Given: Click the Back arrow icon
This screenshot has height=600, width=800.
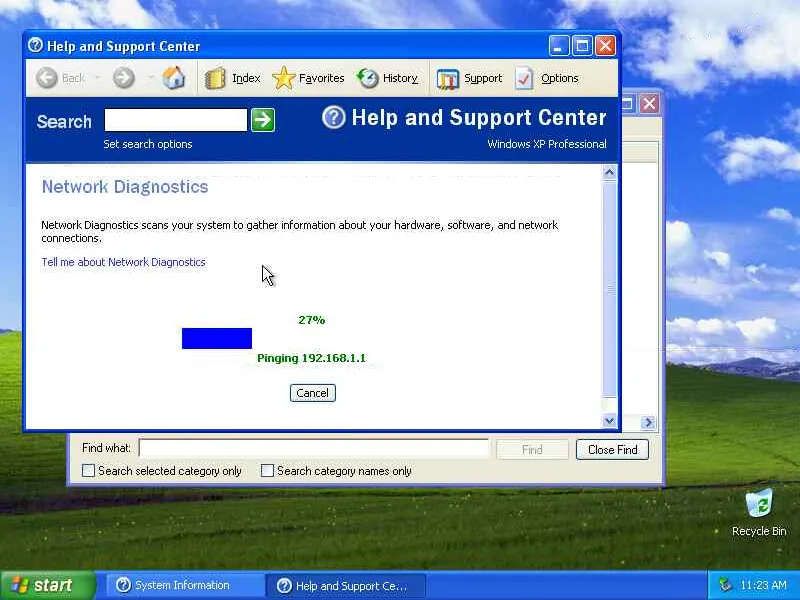Looking at the screenshot, I should click(47, 78).
